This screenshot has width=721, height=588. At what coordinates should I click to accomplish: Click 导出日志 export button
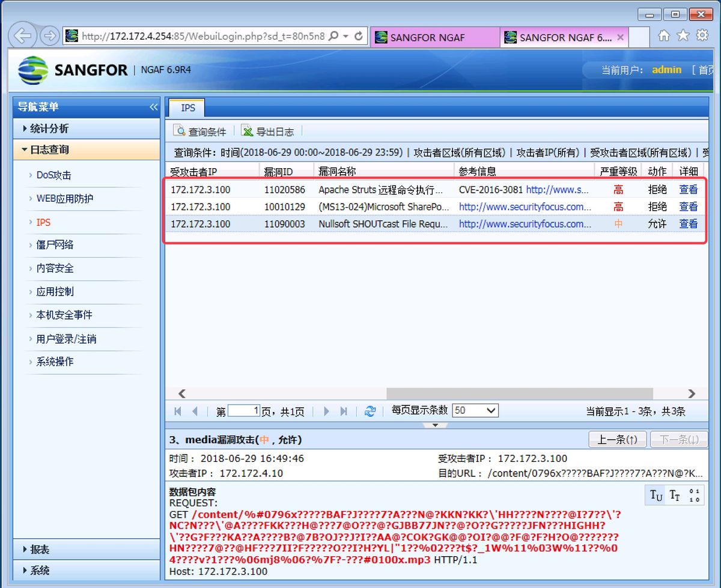pyautogui.click(x=269, y=131)
